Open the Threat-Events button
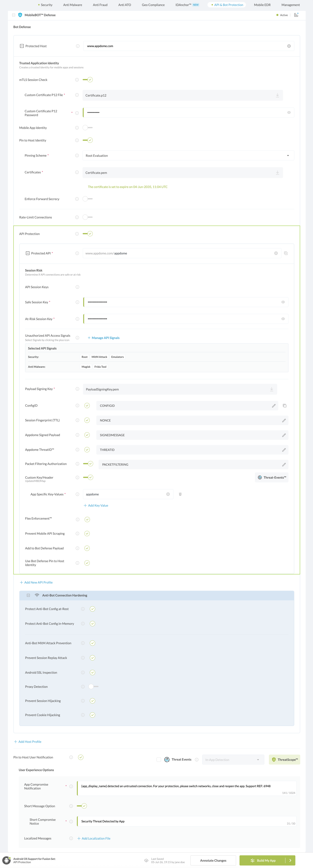Screen dimensions: 313x868 (x=272, y=477)
